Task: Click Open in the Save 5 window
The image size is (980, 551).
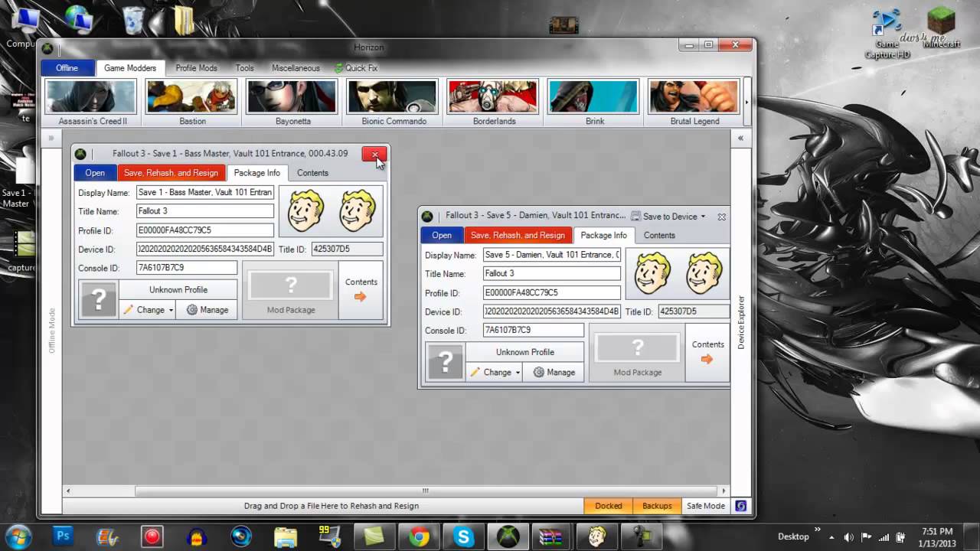Action: pyautogui.click(x=442, y=236)
